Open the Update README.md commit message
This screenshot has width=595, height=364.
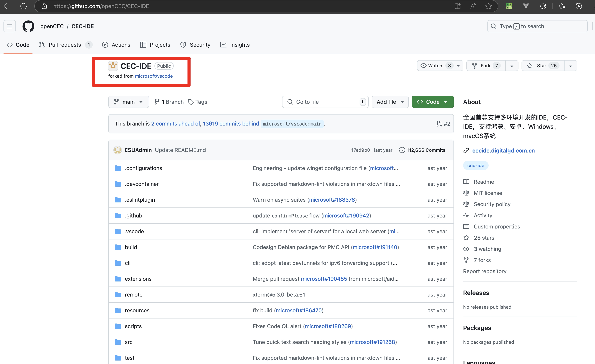180,150
